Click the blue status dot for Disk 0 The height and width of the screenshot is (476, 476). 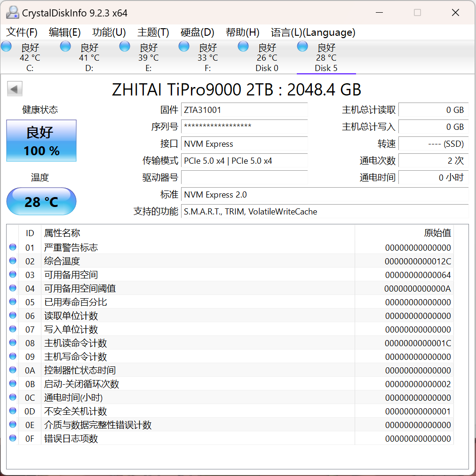coord(243,46)
